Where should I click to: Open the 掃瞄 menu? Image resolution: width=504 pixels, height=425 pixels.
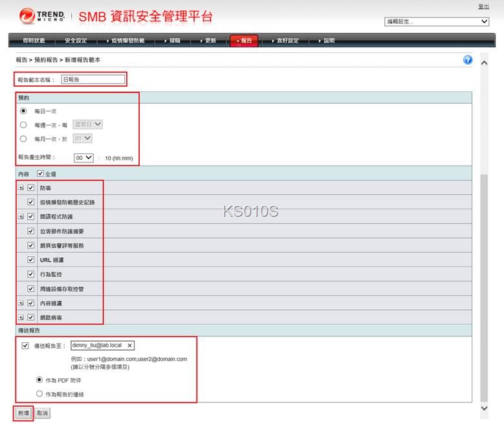pos(173,41)
